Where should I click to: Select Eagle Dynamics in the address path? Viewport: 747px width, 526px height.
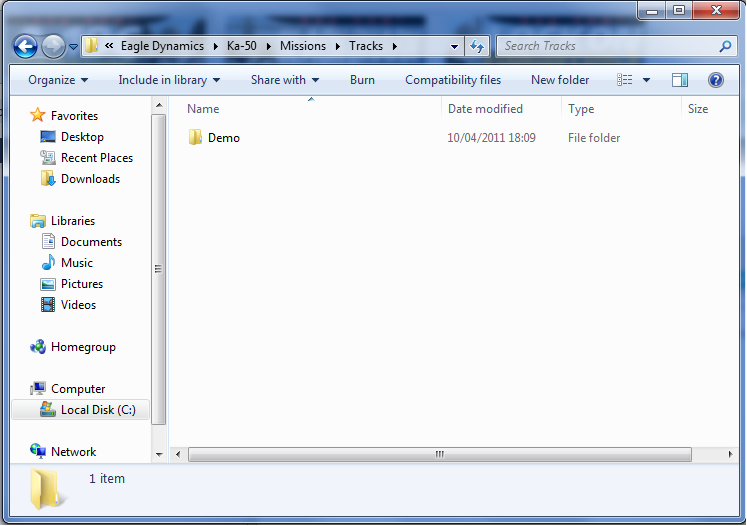(x=162, y=46)
